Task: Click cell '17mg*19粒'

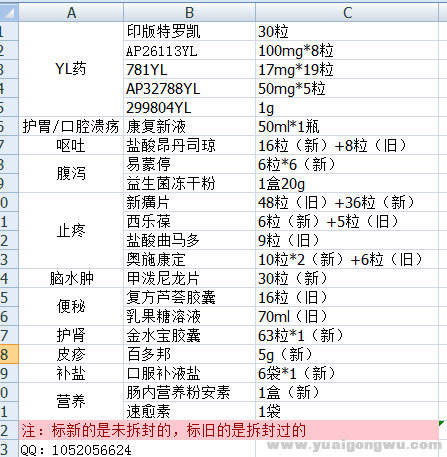Action: click(347, 69)
